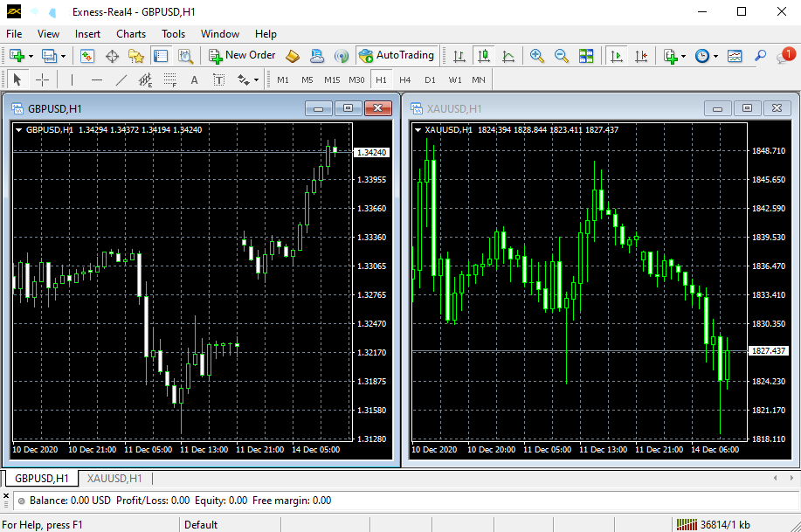Image resolution: width=801 pixels, height=532 pixels.
Task: Switch to the XAUUSD,H1 tab
Action: click(x=114, y=479)
